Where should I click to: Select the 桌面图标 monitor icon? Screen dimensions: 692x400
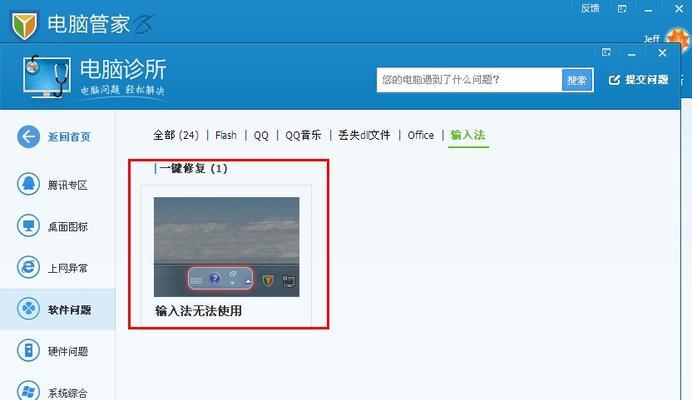click(29, 226)
